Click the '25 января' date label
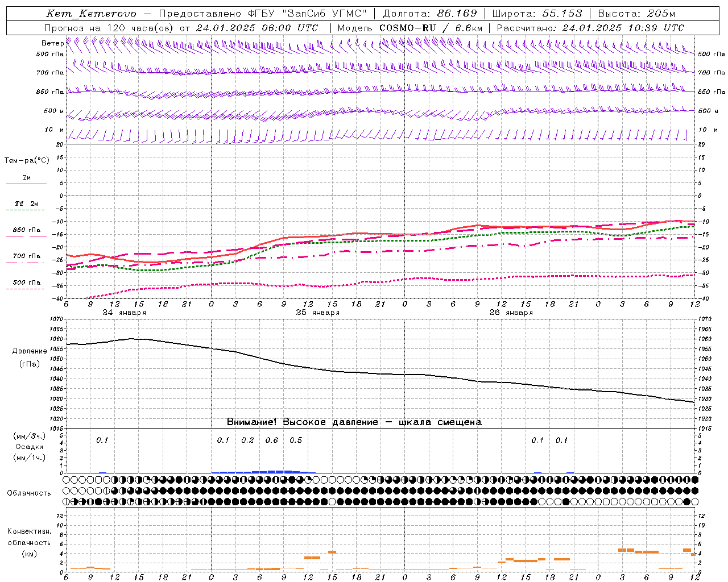The image size is (728, 582). (x=317, y=313)
